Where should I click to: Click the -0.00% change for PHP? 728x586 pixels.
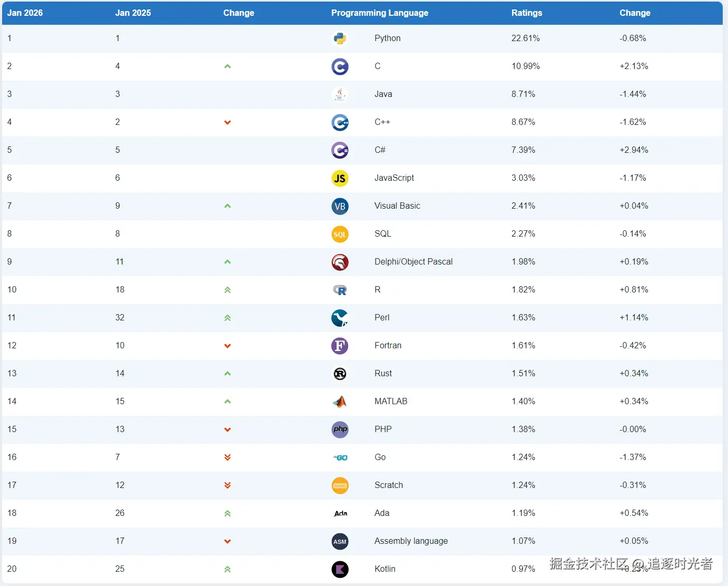click(633, 429)
